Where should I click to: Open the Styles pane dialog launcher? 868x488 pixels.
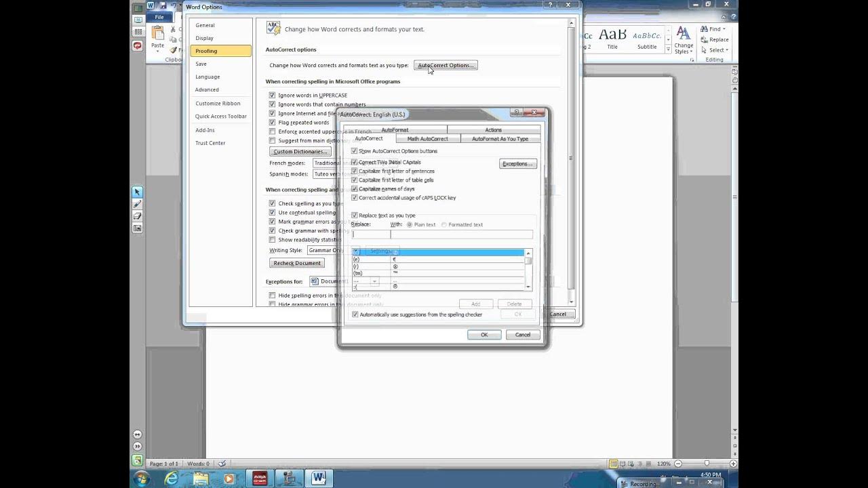[x=692, y=60]
